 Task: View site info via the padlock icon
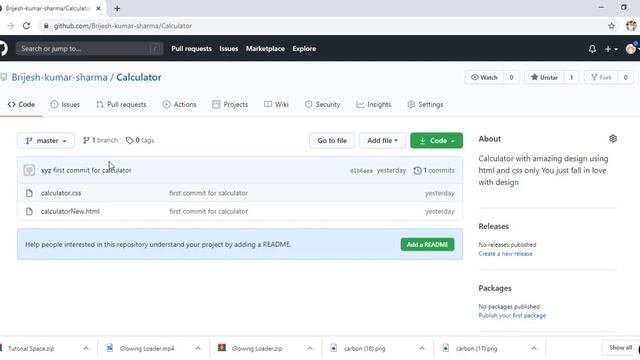pyautogui.click(x=46, y=26)
